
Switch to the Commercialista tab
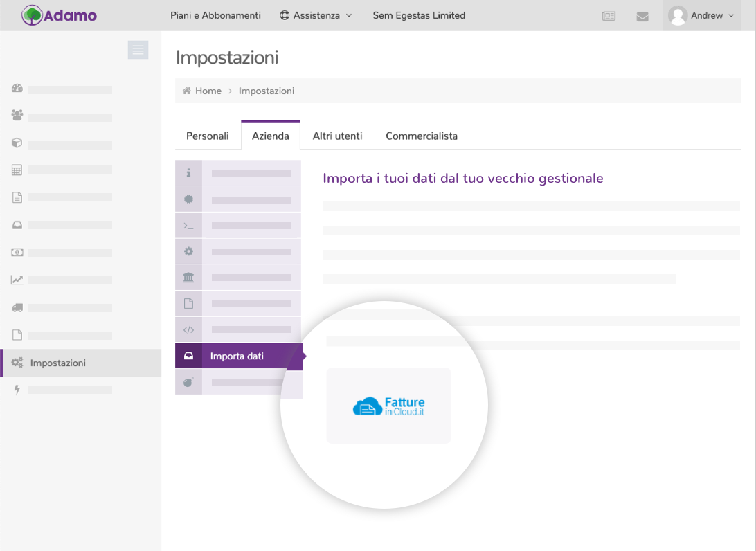point(422,136)
